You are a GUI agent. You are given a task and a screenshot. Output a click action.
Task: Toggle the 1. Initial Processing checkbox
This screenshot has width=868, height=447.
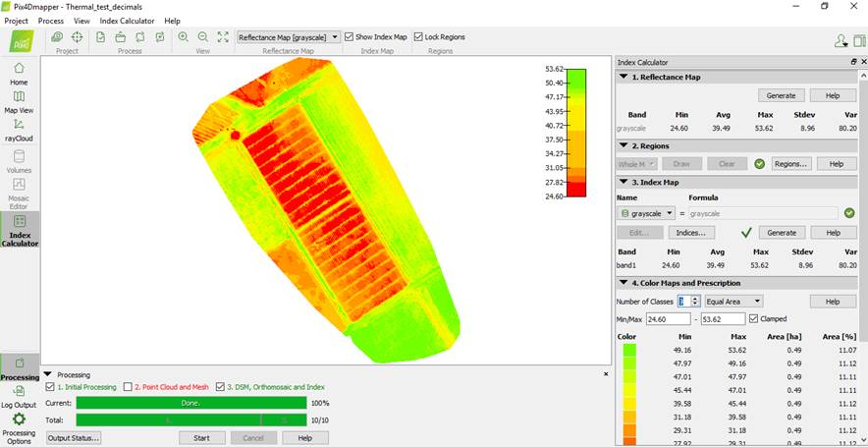pyautogui.click(x=50, y=387)
